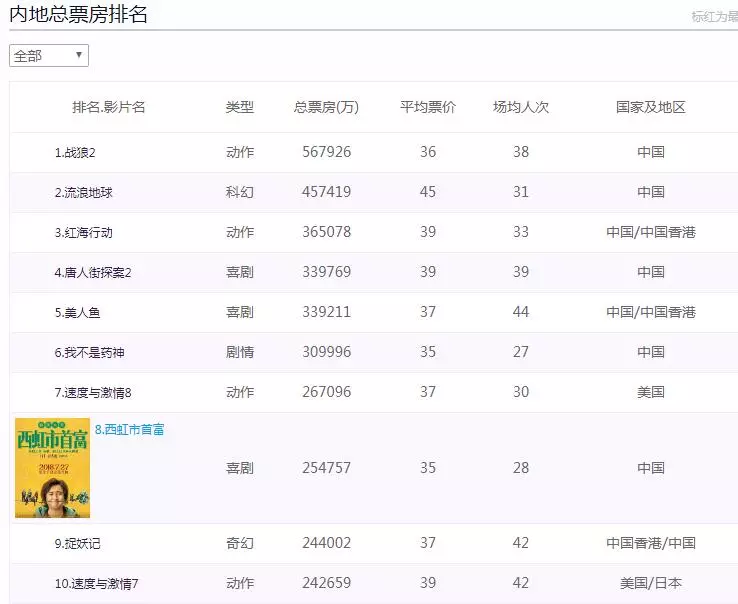Image resolution: width=738 pixels, height=604 pixels.
Task: Select the 10.速度与激情7 movie title
Action: coord(96,584)
